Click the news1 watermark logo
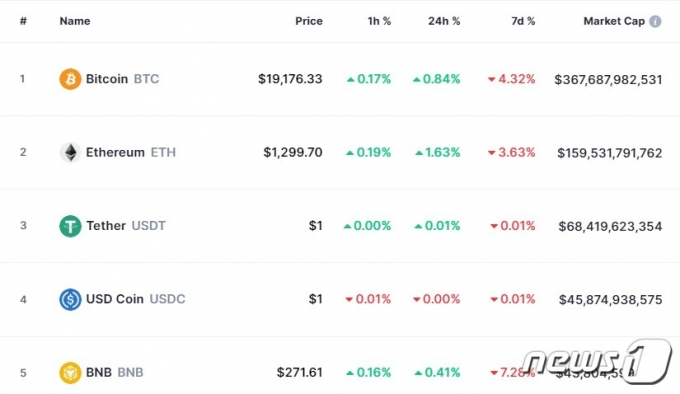The height and width of the screenshot is (394, 680). click(x=596, y=361)
